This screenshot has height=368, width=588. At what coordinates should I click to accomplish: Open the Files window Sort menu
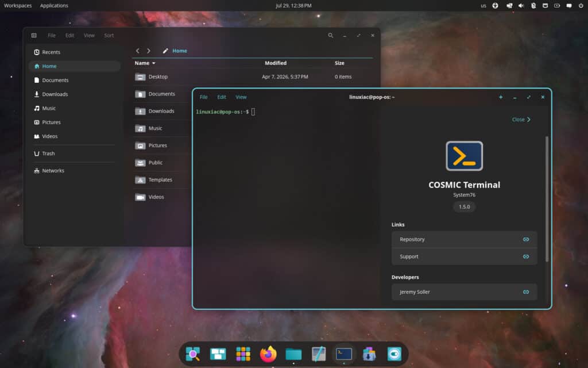(109, 35)
